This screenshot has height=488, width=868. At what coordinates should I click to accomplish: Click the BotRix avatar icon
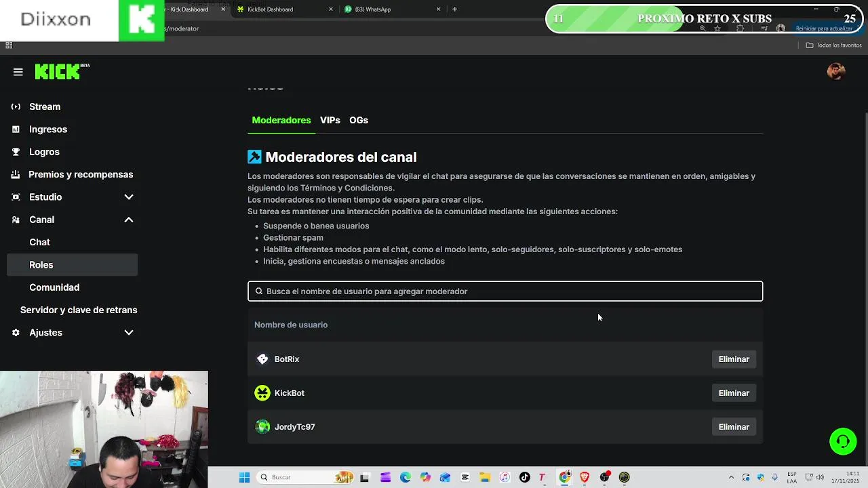click(x=262, y=359)
